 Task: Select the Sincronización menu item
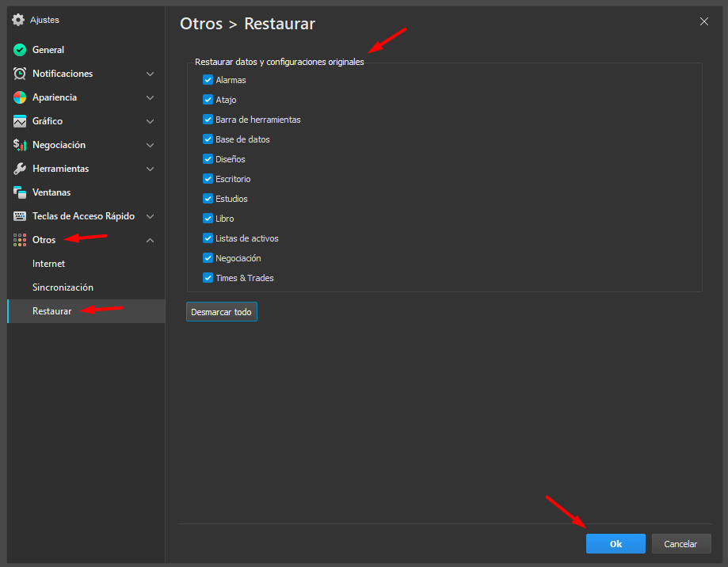coord(63,287)
